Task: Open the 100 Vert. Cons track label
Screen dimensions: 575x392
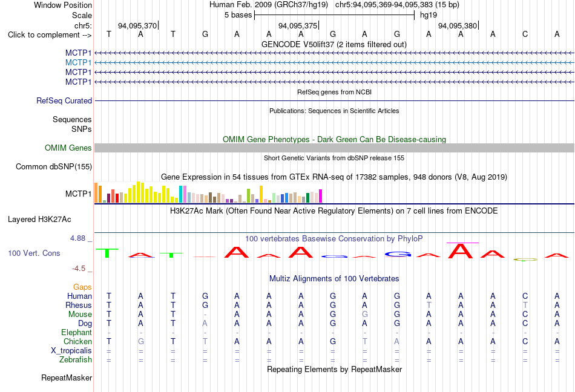Action: (x=34, y=253)
